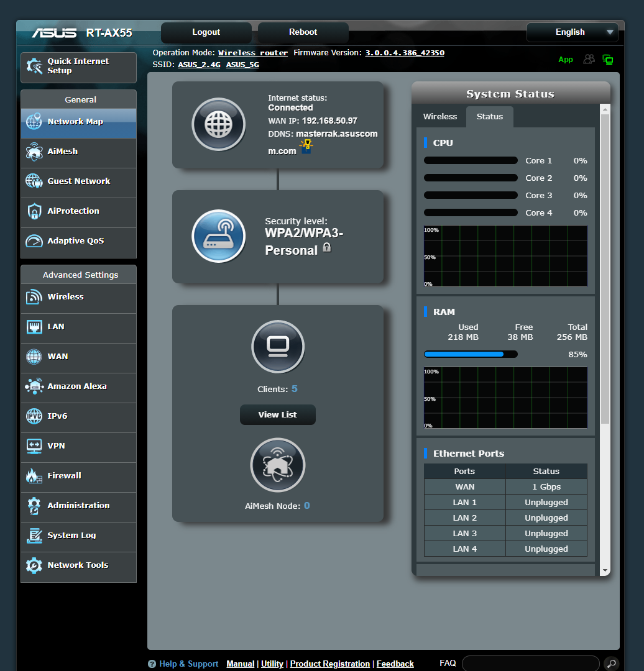Open the Administration menu entry
Viewport: 644px width, 671px height.
pos(79,507)
